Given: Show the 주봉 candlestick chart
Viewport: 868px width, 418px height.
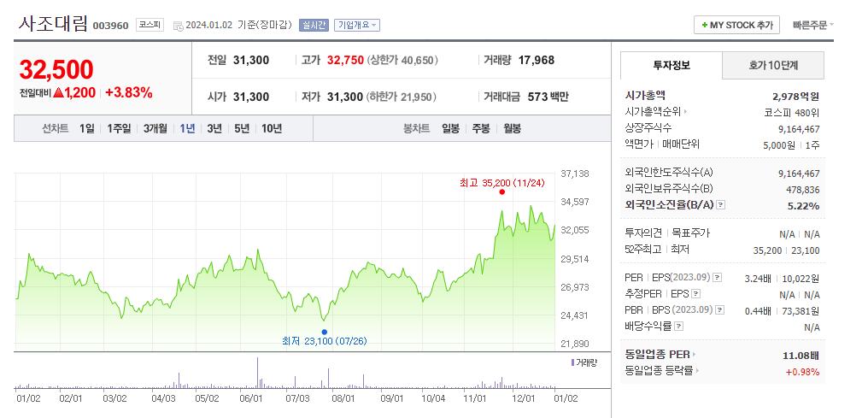Looking at the screenshot, I should (481, 129).
